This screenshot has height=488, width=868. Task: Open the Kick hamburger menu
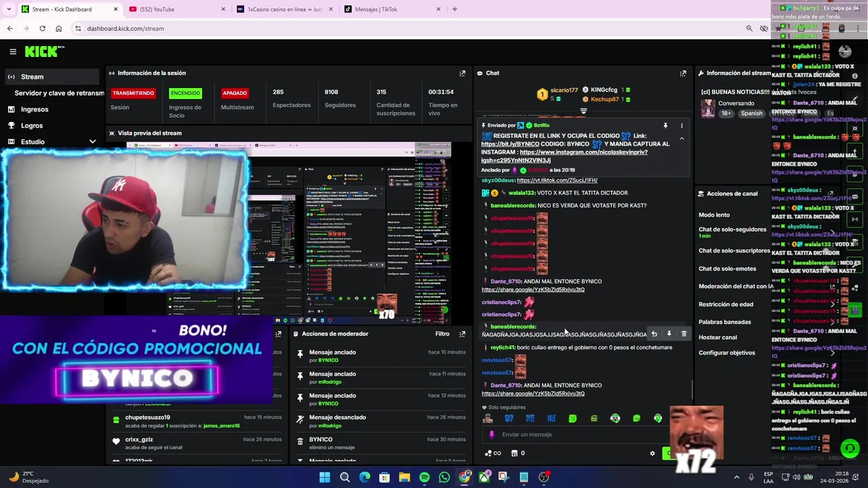[13, 52]
